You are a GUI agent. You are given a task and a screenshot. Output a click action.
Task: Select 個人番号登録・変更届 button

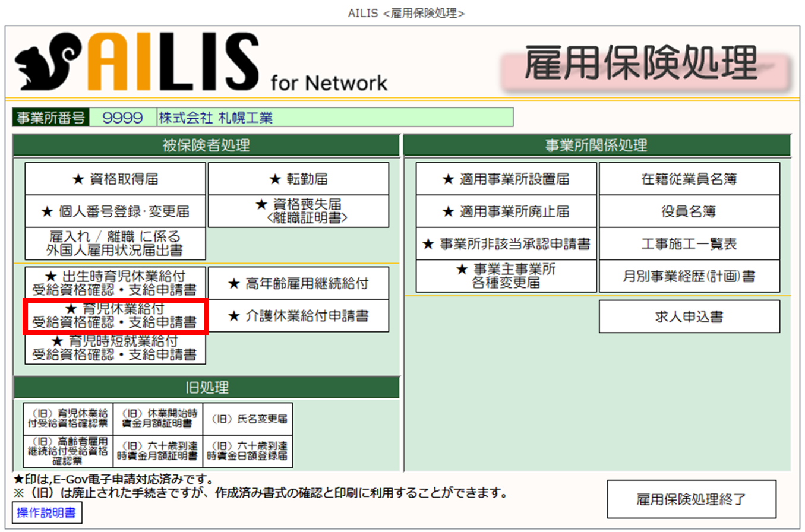pos(115,211)
